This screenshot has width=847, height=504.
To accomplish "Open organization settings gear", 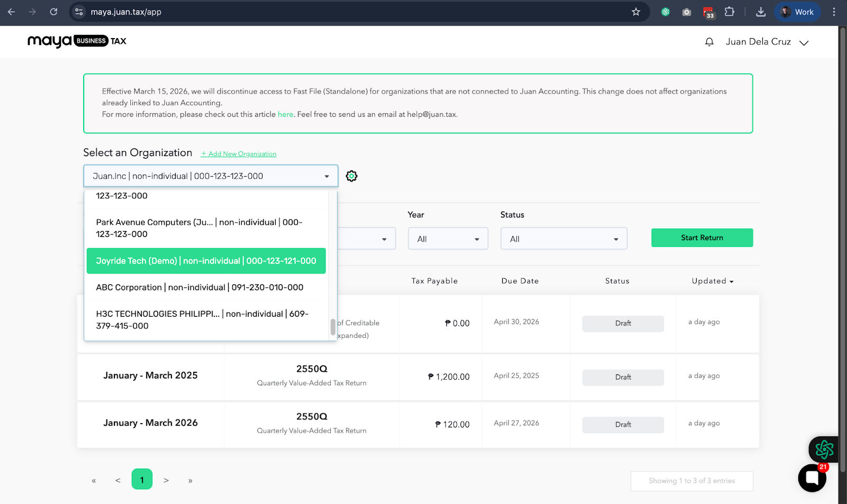I will click(x=352, y=176).
